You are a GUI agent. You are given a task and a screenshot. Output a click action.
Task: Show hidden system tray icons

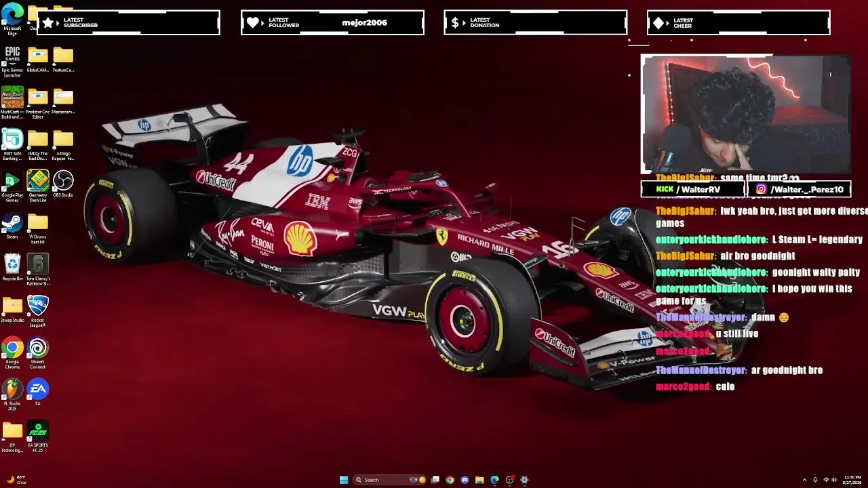tap(804, 480)
